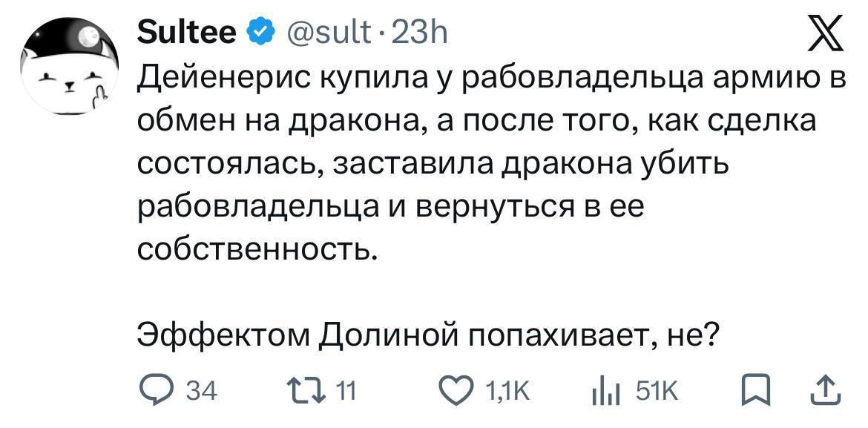Click the line starting with "состоялась, заставила"
The height and width of the screenshot is (428, 868).
433,163
